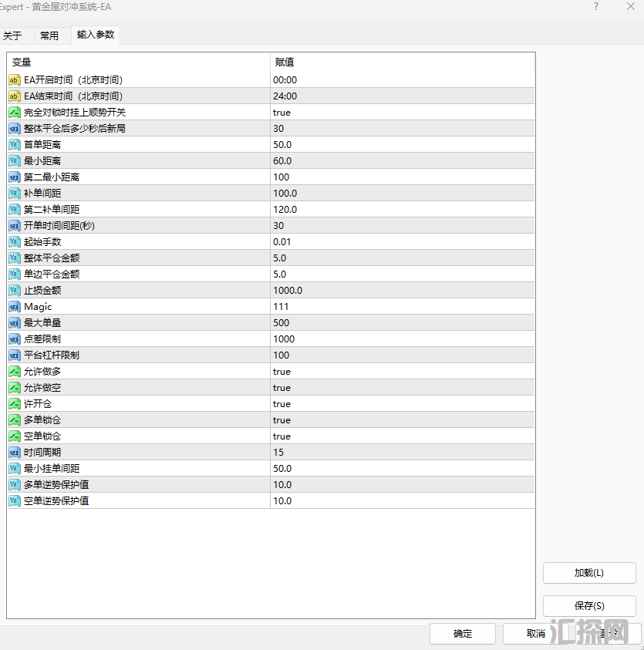Click the icon beside 起始手数 row
This screenshot has width=644, height=650.
[15, 242]
